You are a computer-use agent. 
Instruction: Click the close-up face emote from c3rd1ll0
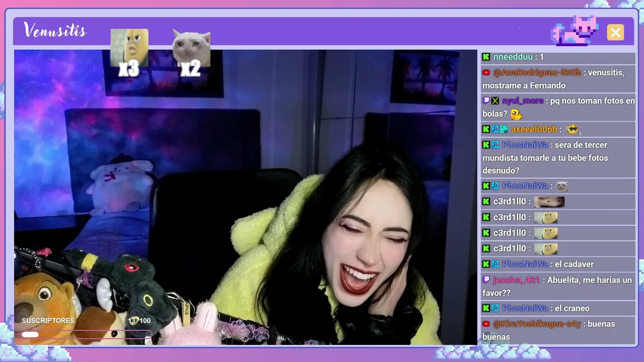tap(549, 202)
